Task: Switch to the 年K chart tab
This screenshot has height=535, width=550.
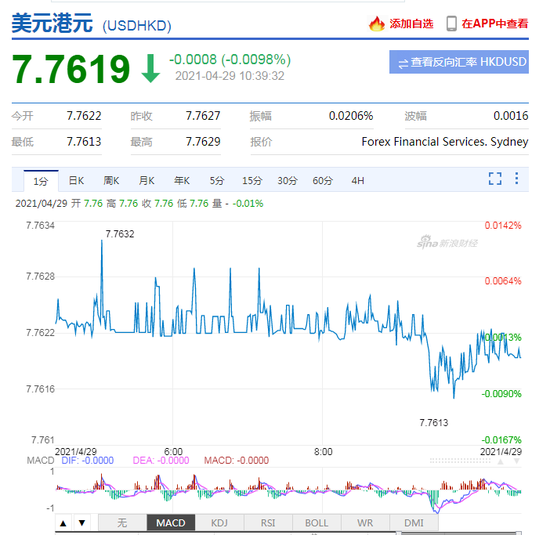Action: 182,181
